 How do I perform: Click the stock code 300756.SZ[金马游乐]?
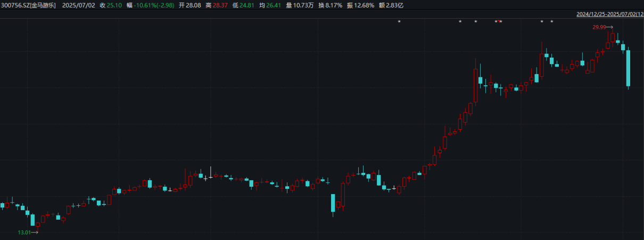(x=28, y=5)
